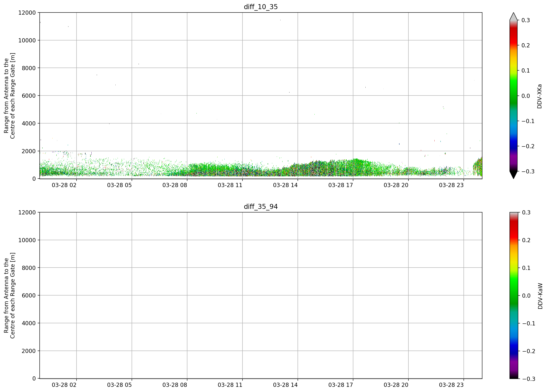Click the 2000 y-tick in diff_10_35
Screen dimensions: 547x392
[29, 151]
